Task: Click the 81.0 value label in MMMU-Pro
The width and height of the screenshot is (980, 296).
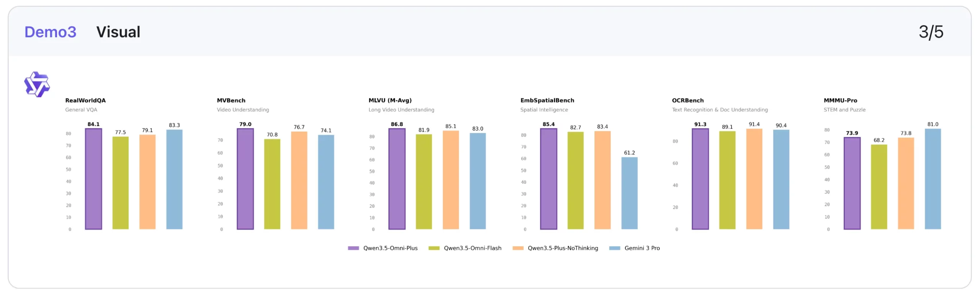Action: 933,124
